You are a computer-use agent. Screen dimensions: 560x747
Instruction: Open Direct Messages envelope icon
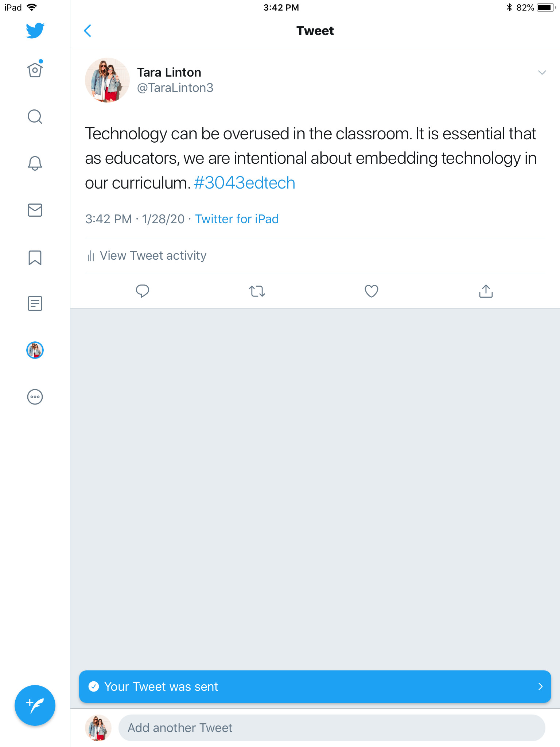pyautogui.click(x=35, y=210)
